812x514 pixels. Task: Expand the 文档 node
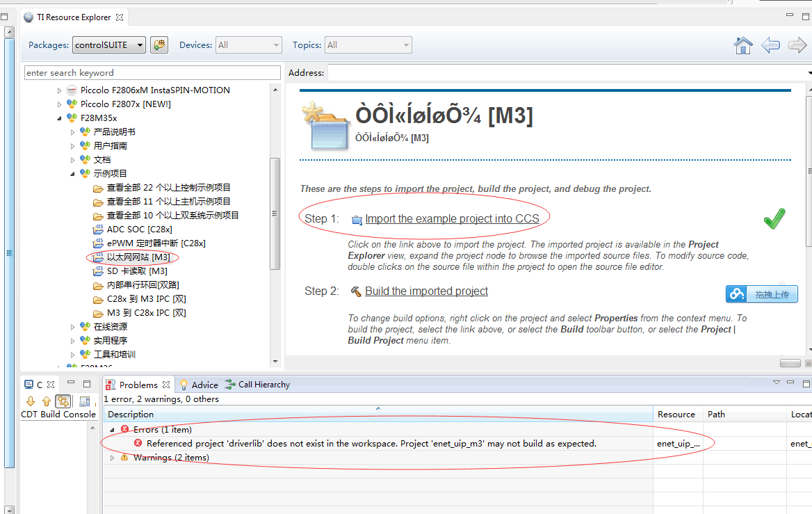pyautogui.click(x=72, y=160)
